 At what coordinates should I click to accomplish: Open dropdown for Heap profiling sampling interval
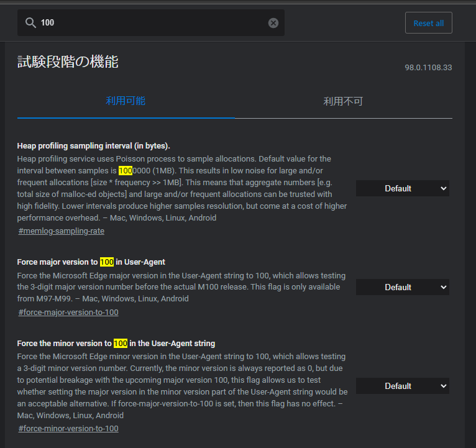click(403, 188)
